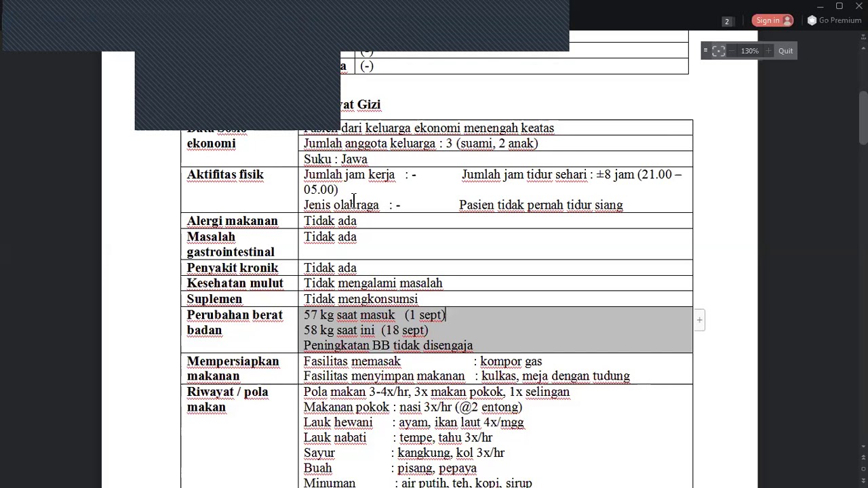This screenshot has height=488, width=868.
Task: Click the scroll down arrow on scrollbar
Action: (x=863, y=447)
